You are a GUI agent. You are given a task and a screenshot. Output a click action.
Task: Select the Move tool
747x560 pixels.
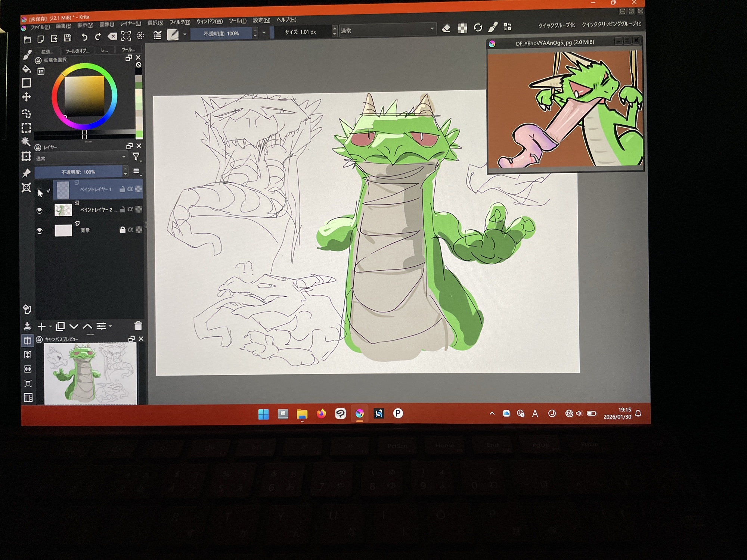[x=26, y=97]
